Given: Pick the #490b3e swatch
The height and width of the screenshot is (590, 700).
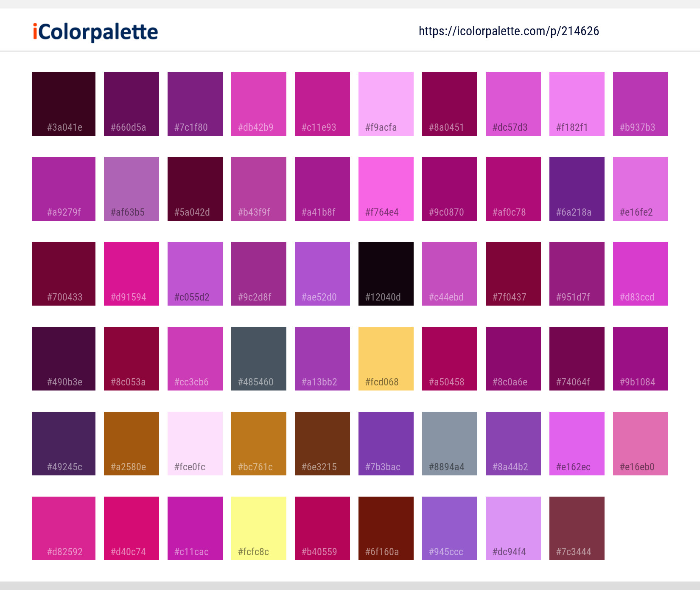Looking at the screenshot, I should (64, 359).
